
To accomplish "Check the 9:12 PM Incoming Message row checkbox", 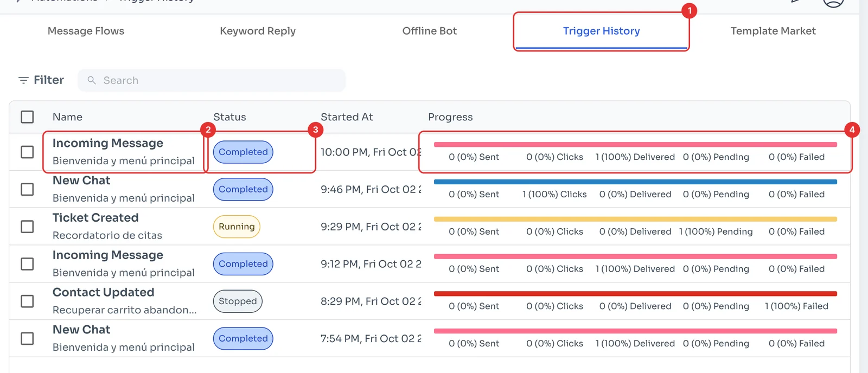I will (27, 264).
